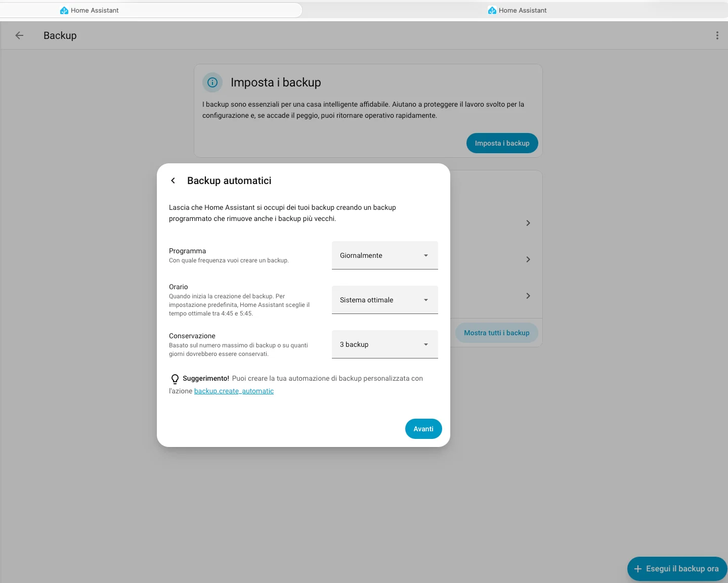Click Esegui il backup ora button
728x583 pixels.
[677, 569]
